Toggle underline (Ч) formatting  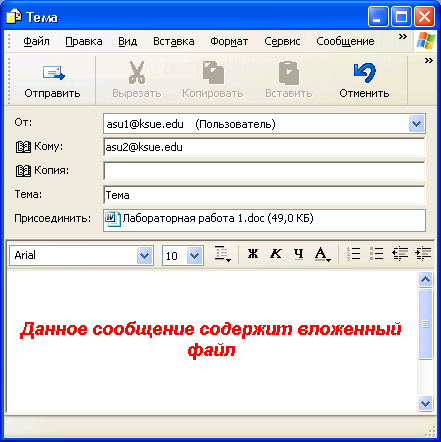[x=299, y=254]
